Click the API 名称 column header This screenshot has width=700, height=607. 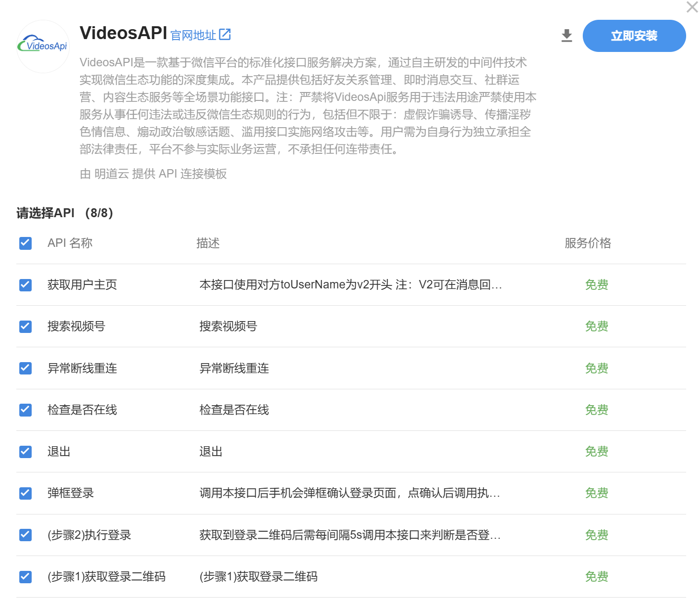70,243
